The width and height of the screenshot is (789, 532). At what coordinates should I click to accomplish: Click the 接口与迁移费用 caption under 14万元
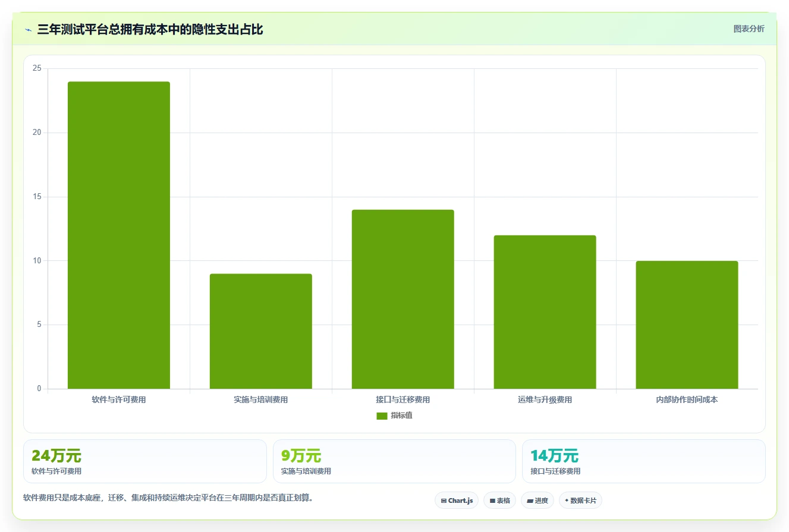[x=555, y=471]
